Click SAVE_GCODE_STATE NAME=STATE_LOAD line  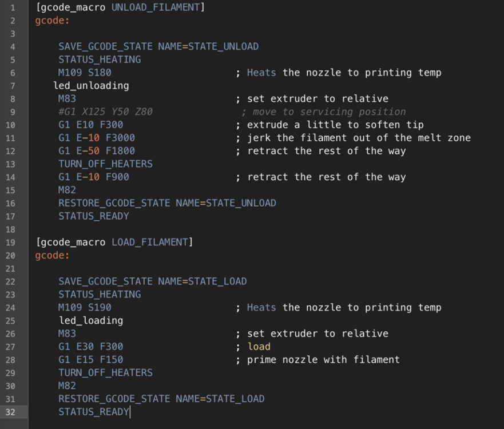click(152, 281)
